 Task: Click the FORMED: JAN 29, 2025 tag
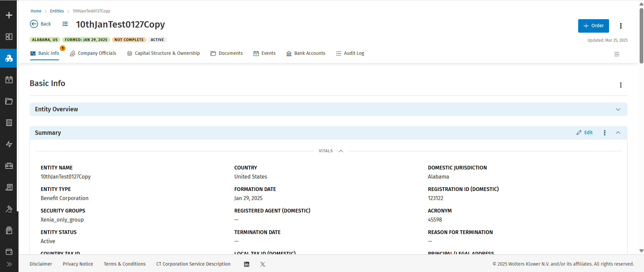pyautogui.click(x=86, y=40)
